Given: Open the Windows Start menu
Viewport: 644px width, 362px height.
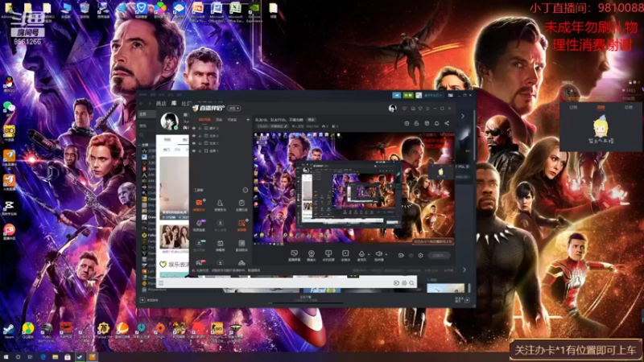Looking at the screenshot, I should point(6,357).
